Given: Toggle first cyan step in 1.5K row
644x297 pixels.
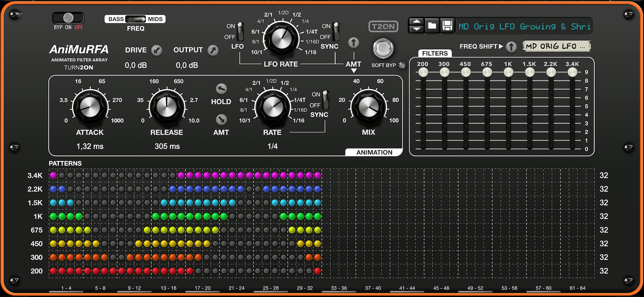Looking at the screenshot, I should pos(53,203).
